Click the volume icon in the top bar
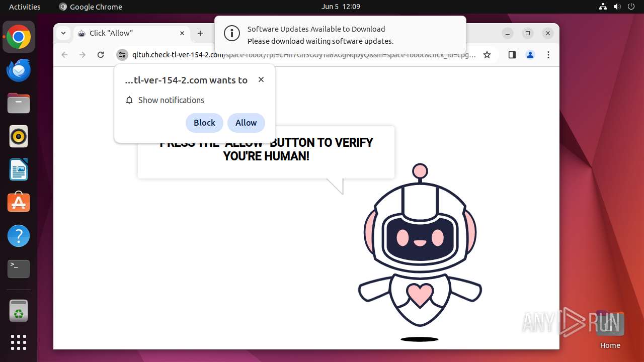Image resolution: width=644 pixels, height=362 pixels. pos(617,7)
